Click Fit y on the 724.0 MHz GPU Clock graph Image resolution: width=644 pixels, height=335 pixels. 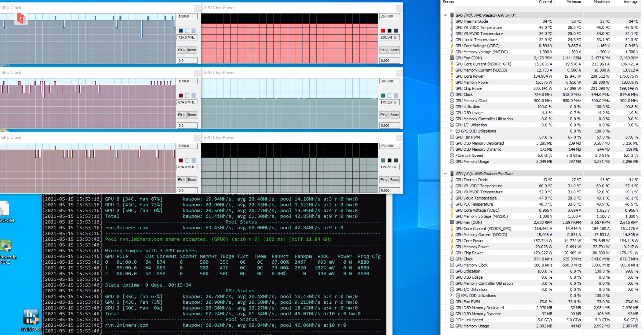click(182, 50)
